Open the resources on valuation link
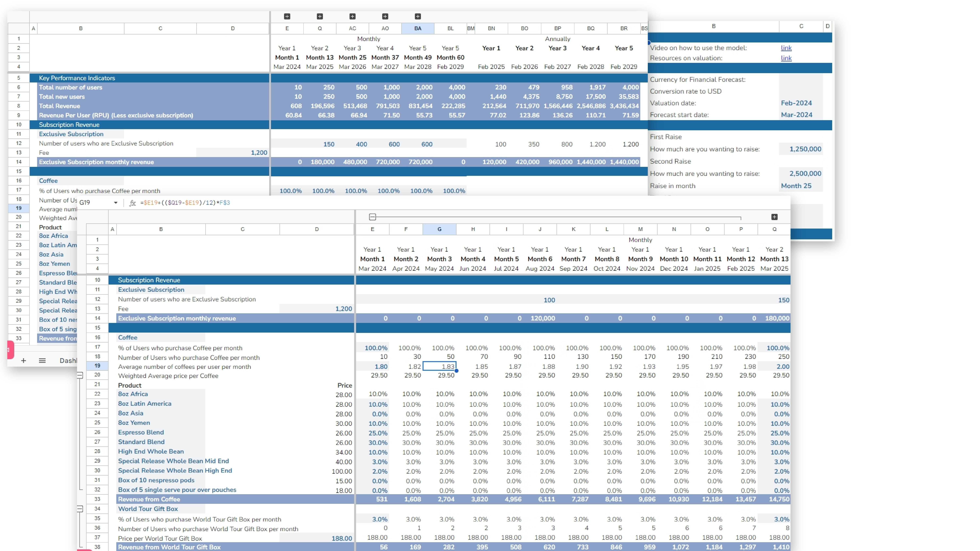This screenshot has width=980, height=551. pyautogui.click(x=786, y=58)
